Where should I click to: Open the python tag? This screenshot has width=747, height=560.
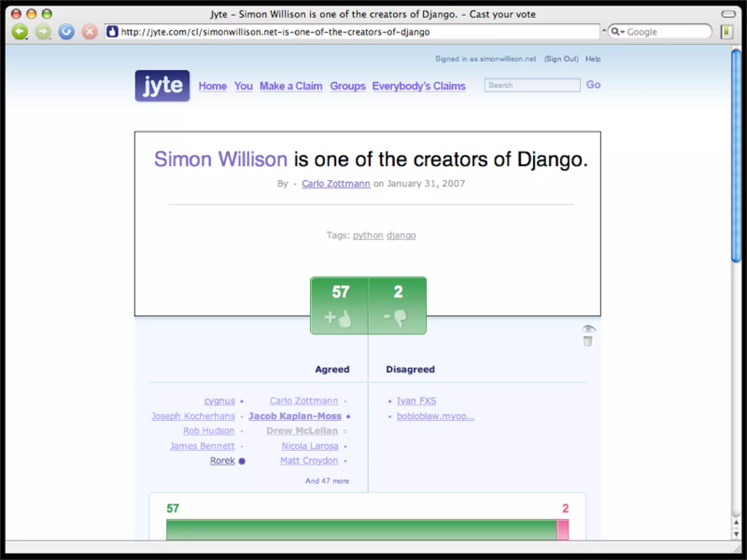pos(368,235)
